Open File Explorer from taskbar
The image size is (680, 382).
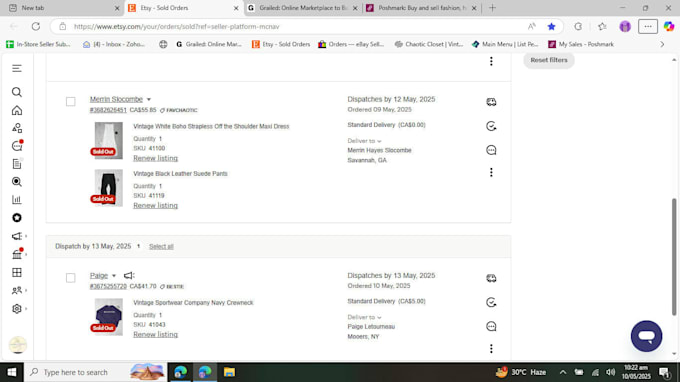pyautogui.click(x=229, y=372)
